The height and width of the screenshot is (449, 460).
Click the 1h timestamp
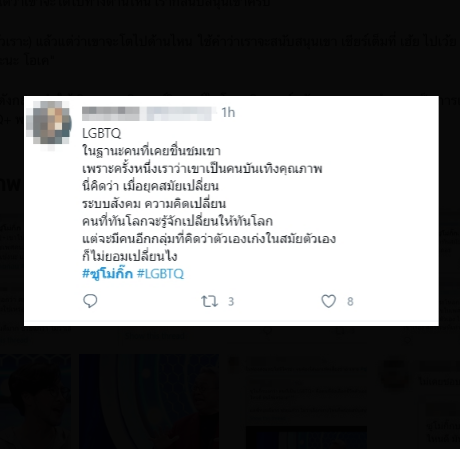(x=228, y=113)
